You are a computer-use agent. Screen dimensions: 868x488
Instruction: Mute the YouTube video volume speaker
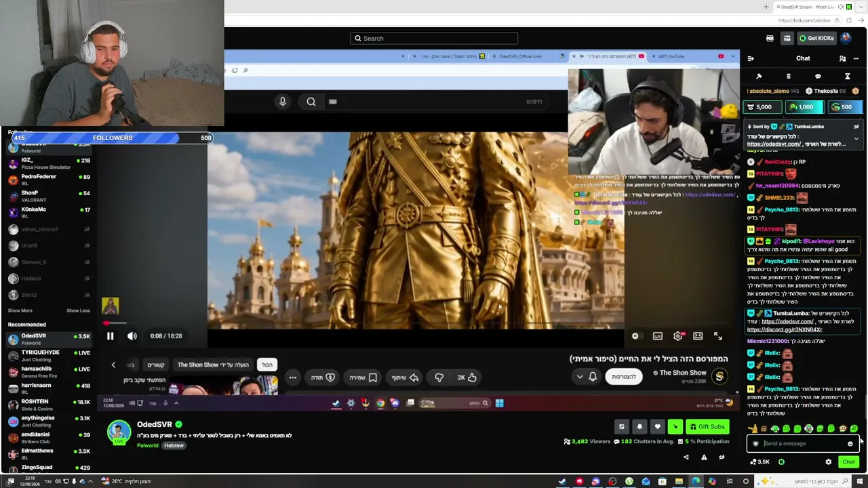pos(132,336)
